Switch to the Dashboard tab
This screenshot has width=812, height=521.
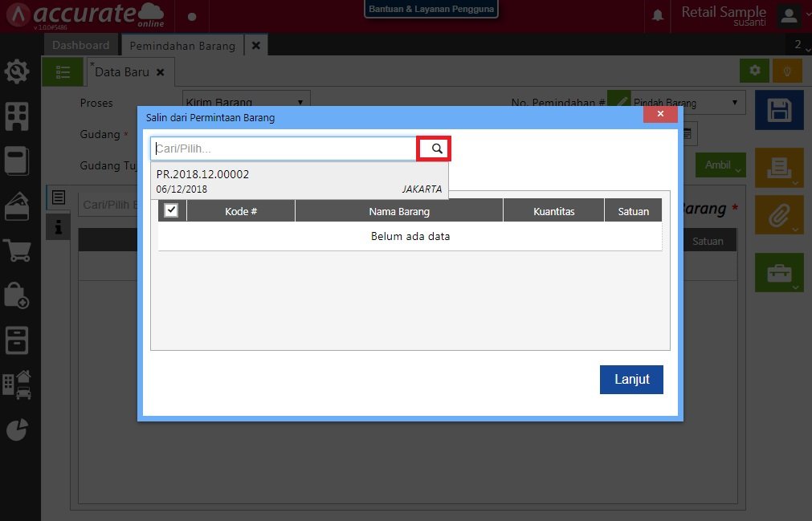click(80, 45)
